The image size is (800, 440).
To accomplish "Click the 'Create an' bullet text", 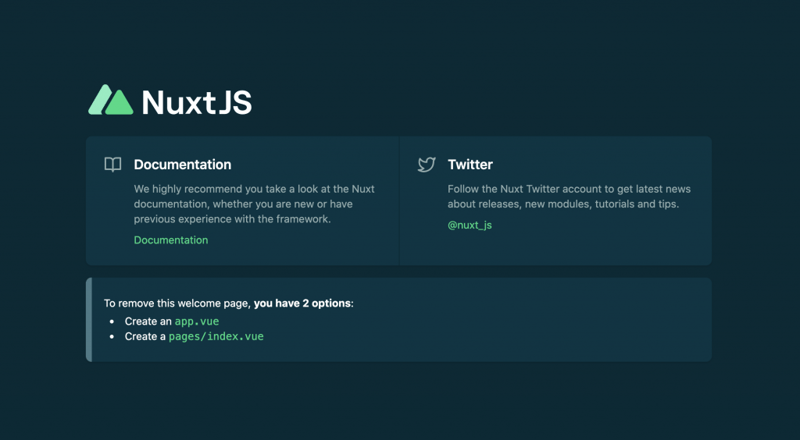I will click(148, 322).
